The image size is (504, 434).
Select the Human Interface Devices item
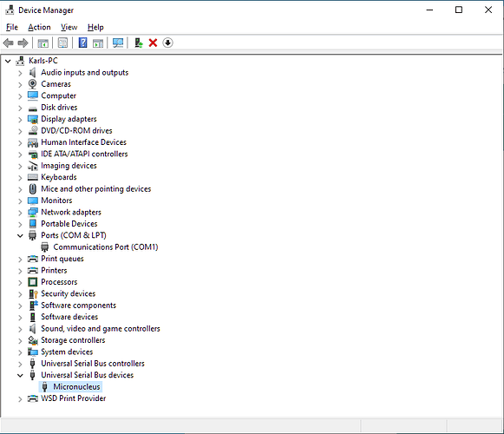click(83, 142)
